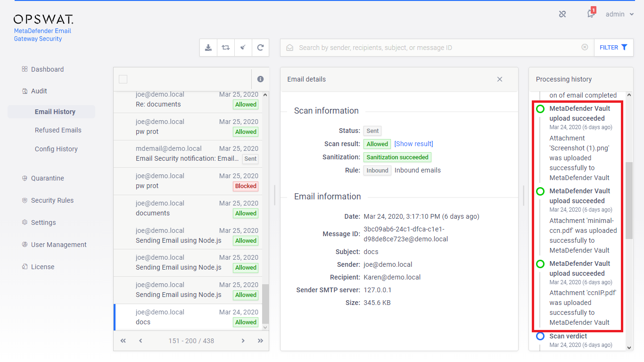
Task: Go to previous page of email list
Action: (140, 341)
